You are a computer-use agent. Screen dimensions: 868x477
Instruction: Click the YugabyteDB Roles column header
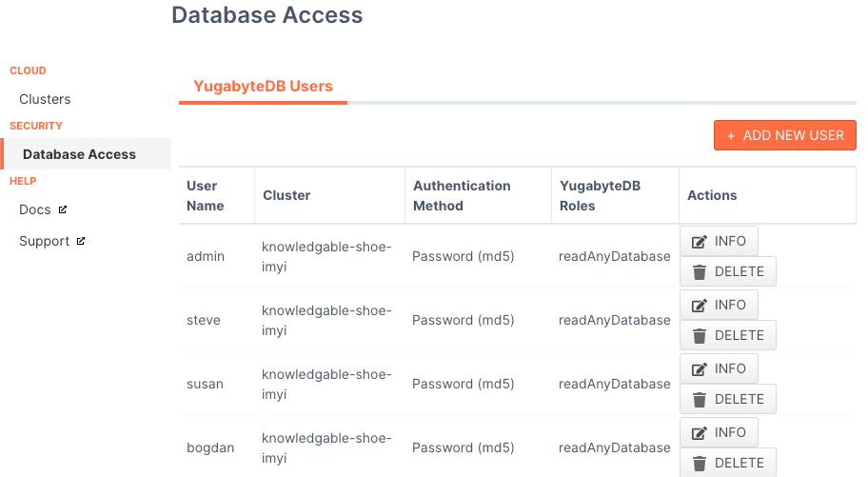tap(600, 195)
